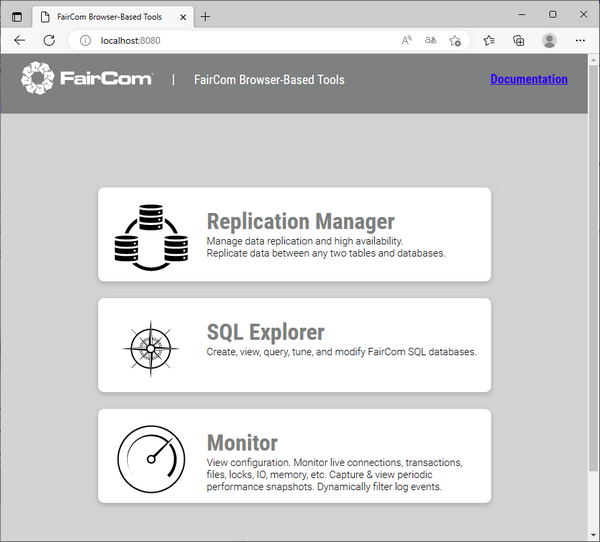Click 'FairCom Browser-Based Tools' header title text
The width and height of the screenshot is (600, 542).
[x=269, y=80]
